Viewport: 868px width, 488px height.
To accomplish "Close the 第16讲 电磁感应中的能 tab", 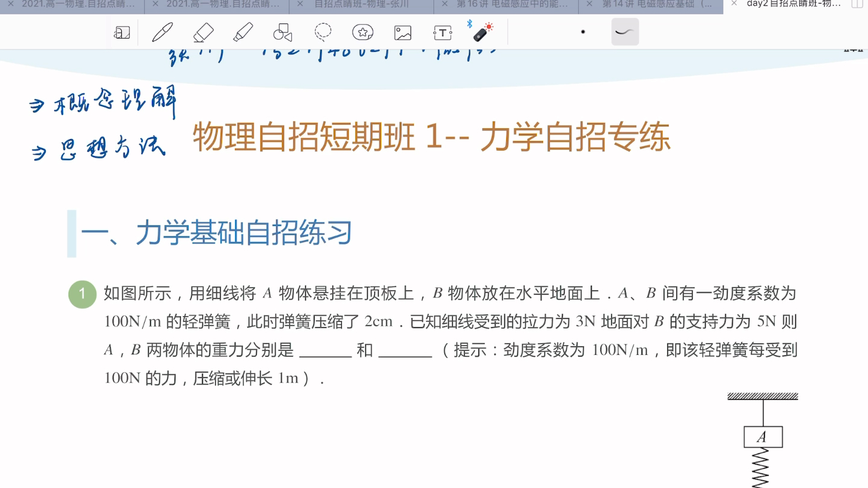I will tap(444, 4).
